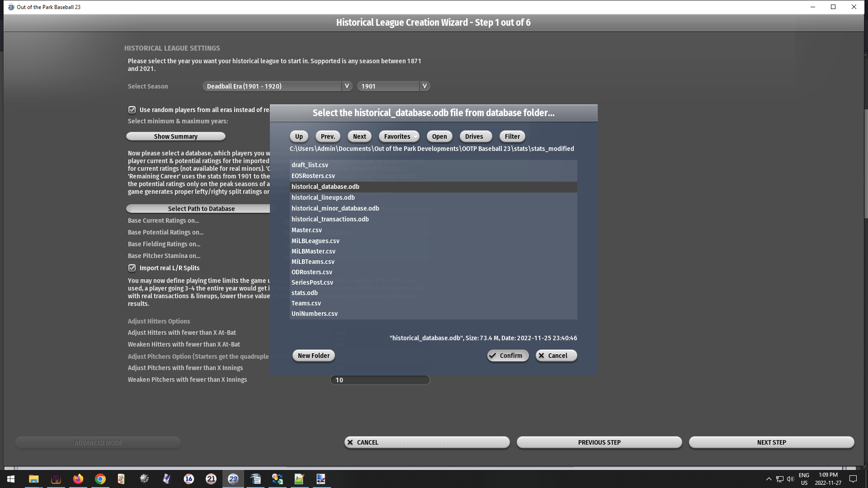This screenshot has height=488, width=868.
Task: Click the volume speaker tray icon
Action: click(790, 479)
